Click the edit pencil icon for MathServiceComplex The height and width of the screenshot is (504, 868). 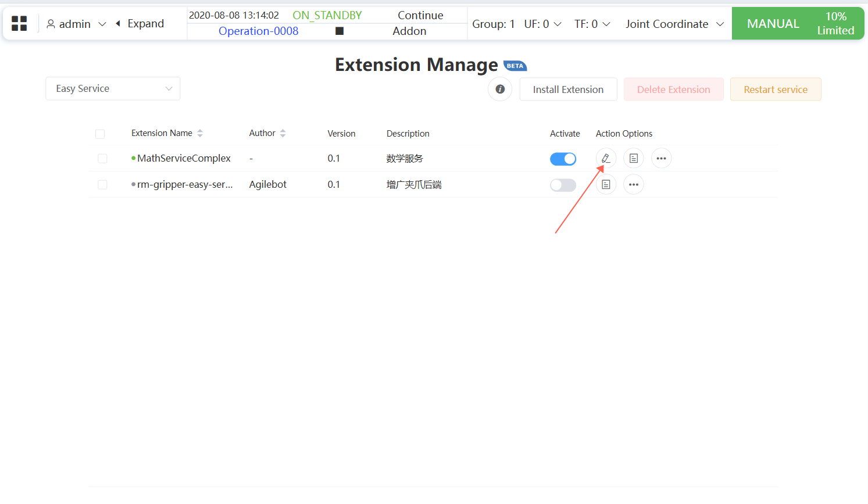tap(606, 158)
